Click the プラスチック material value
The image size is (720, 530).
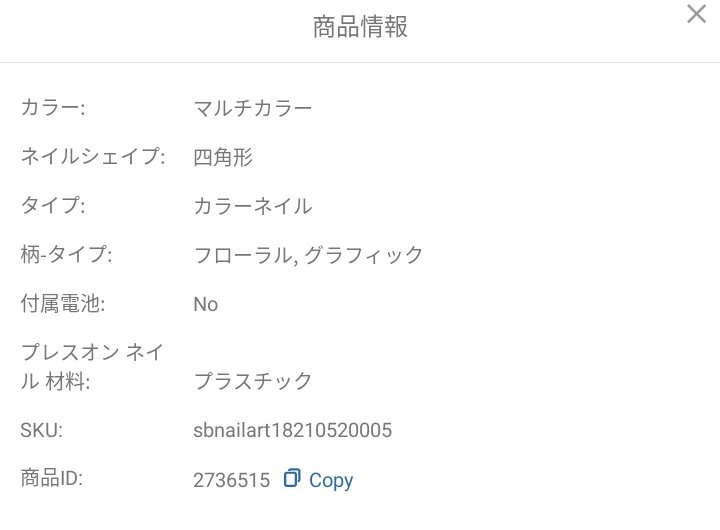252,381
